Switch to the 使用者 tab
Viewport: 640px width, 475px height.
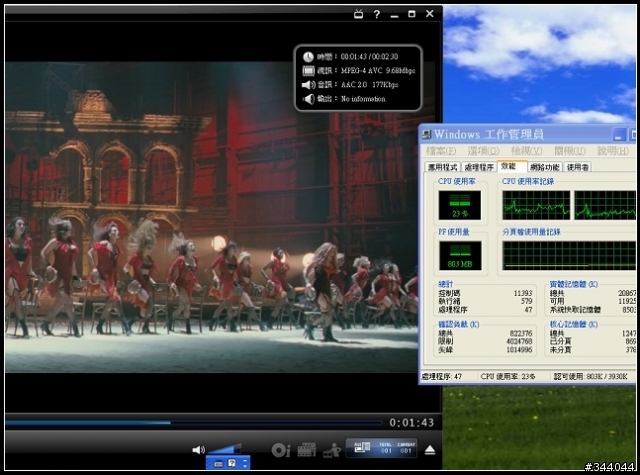click(x=578, y=167)
